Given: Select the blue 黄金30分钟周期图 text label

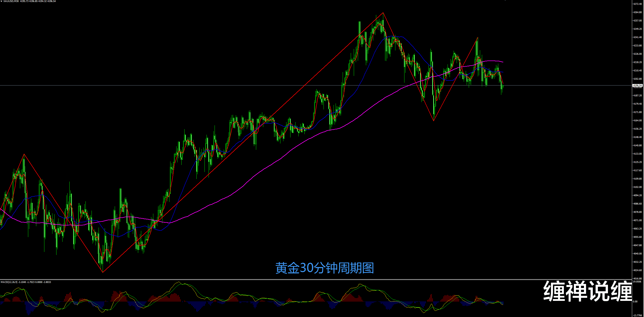Looking at the screenshot, I should coord(325,268).
